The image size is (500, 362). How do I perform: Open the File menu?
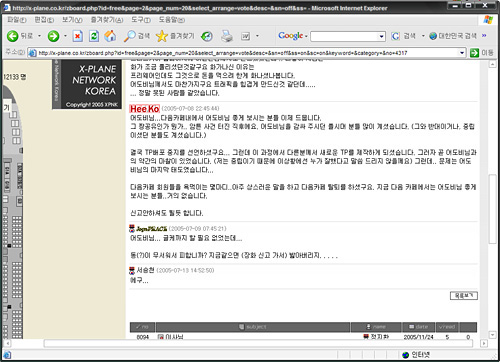(x=16, y=20)
